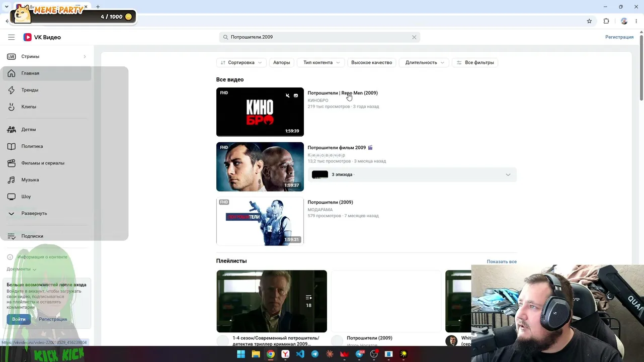Viewport: 644px width, 362px height.
Task: Open the Авторы filter
Action: click(281, 62)
